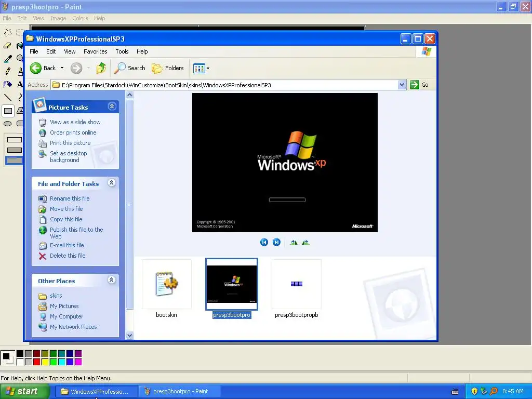The width and height of the screenshot is (532, 399).
Task: Select the Pencil tool in Paint
Action: 7,71
